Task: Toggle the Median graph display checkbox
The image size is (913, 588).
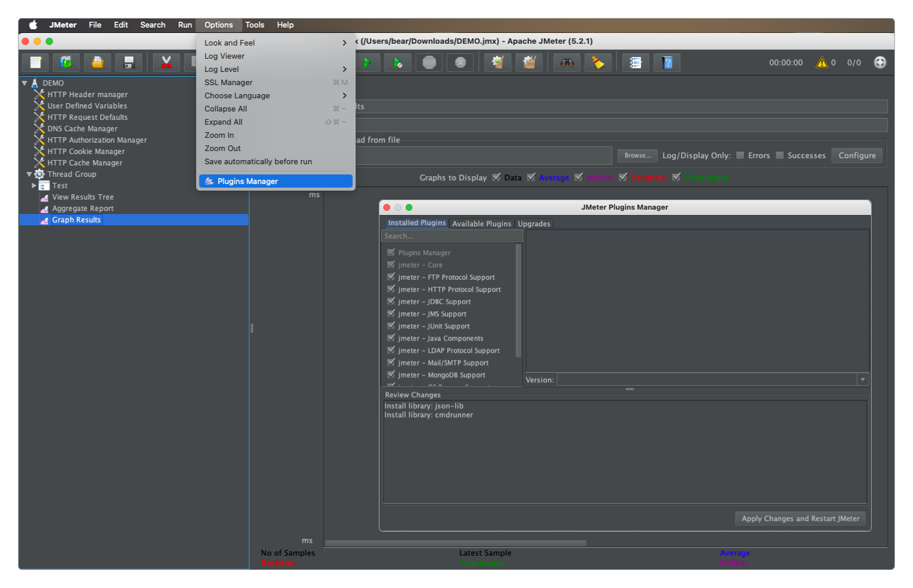Action: click(x=578, y=177)
